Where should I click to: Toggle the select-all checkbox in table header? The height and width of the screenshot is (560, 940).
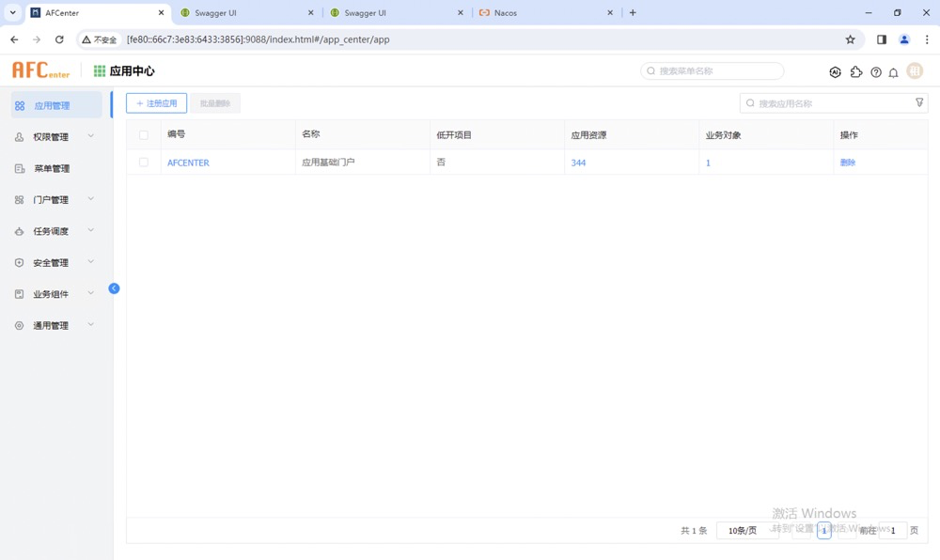(144, 135)
